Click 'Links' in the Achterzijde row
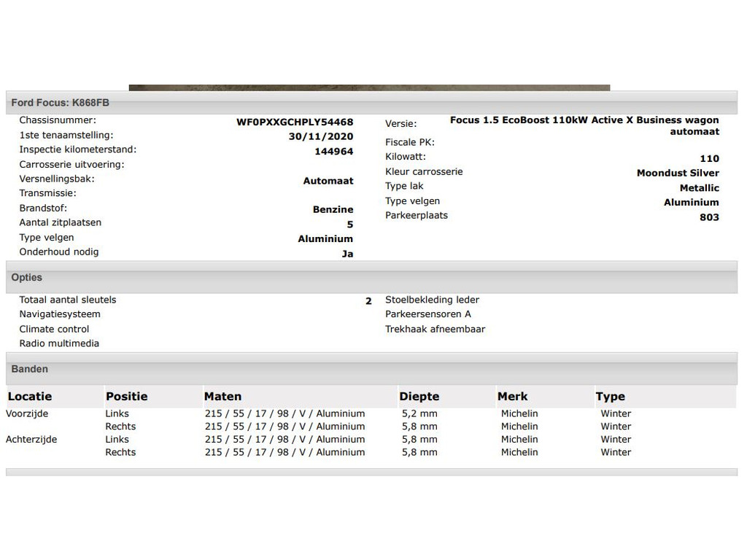 117,439
